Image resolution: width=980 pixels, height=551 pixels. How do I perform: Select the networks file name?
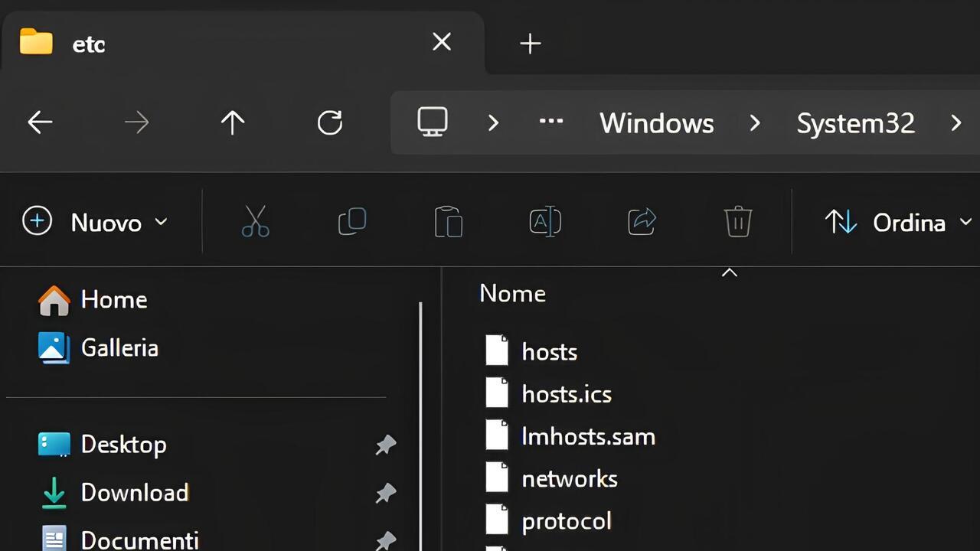pos(570,479)
